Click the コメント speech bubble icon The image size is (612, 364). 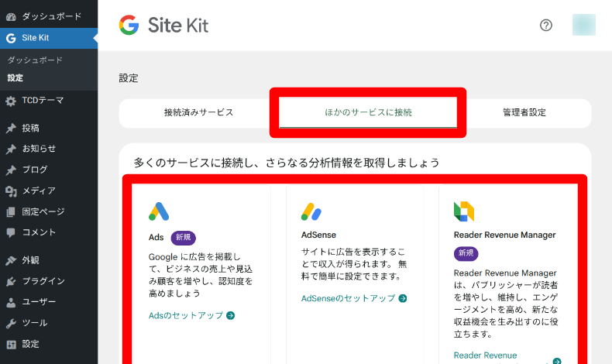point(11,233)
